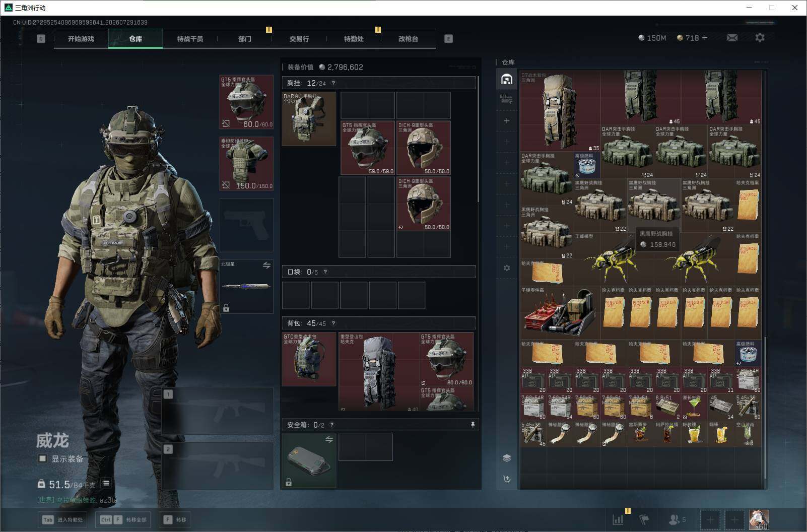Select the 重型登山包 in backpack
This screenshot has height=532, width=807.
379,371
